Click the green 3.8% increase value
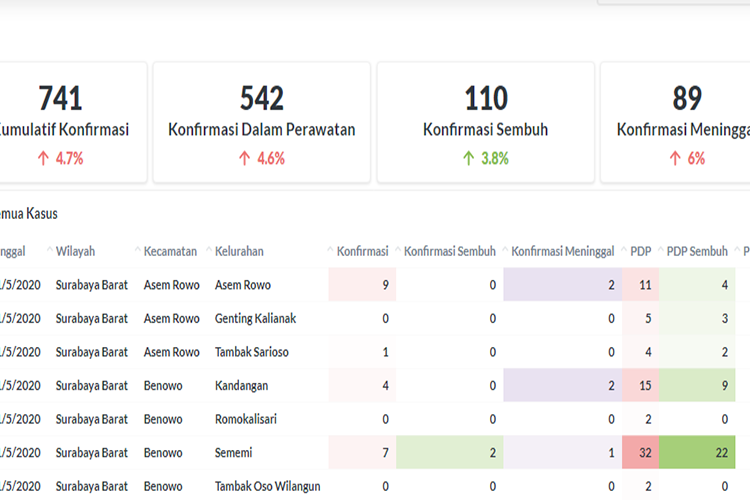The height and width of the screenshot is (500, 750). point(495,158)
